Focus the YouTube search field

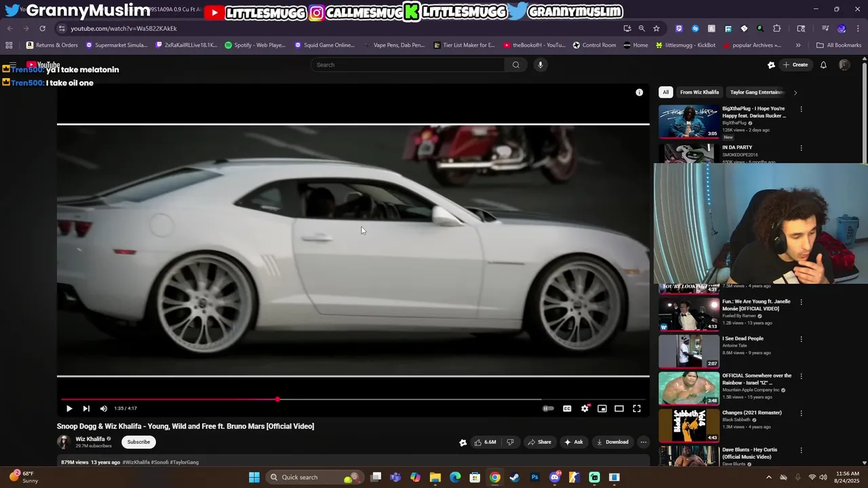(x=408, y=65)
